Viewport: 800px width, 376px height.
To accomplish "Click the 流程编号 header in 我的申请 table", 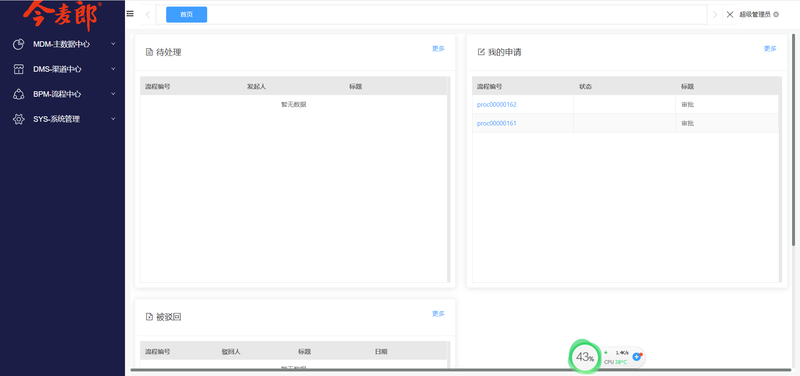I will point(489,87).
